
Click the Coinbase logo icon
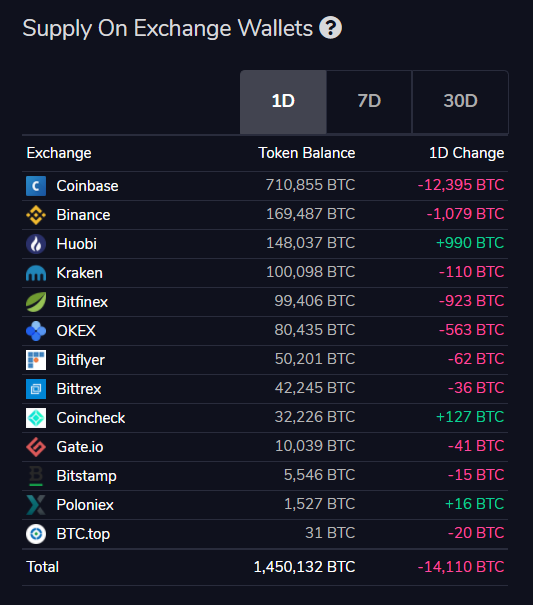click(x=36, y=186)
